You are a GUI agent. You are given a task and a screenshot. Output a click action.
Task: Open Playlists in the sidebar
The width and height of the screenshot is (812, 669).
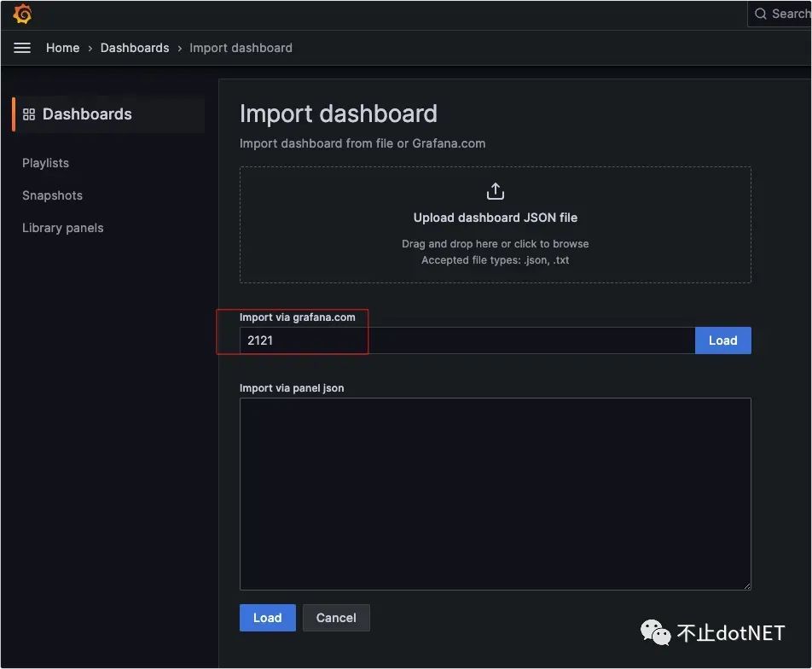coord(45,163)
